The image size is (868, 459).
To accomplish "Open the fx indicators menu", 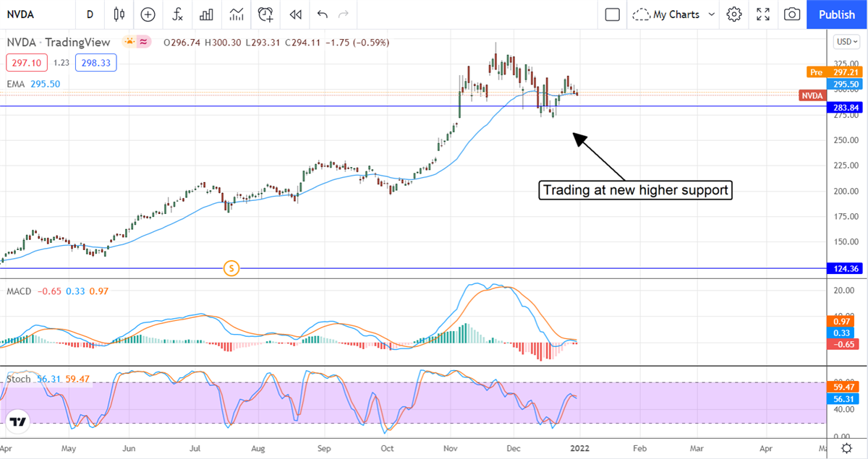I will tap(178, 14).
